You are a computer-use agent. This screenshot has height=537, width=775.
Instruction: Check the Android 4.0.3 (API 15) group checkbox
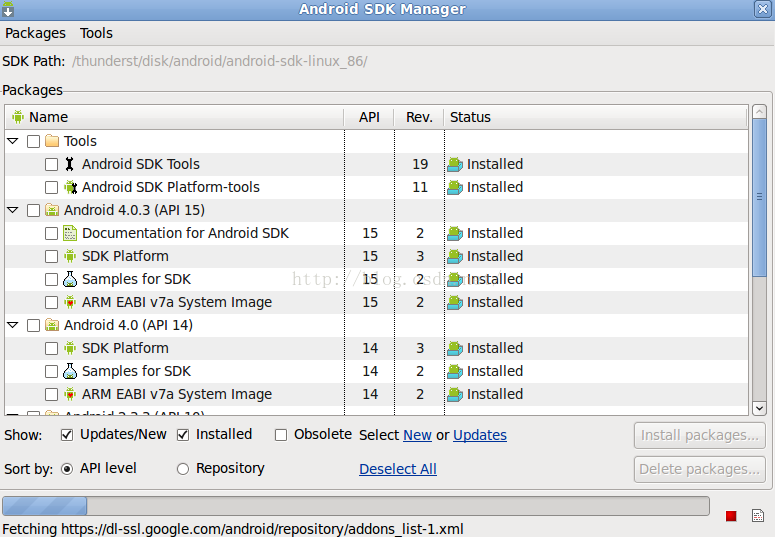coord(33,210)
